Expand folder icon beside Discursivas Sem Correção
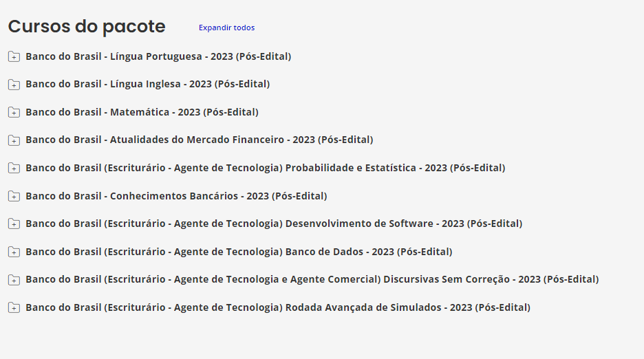The height and width of the screenshot is (359, 644). 14,280
